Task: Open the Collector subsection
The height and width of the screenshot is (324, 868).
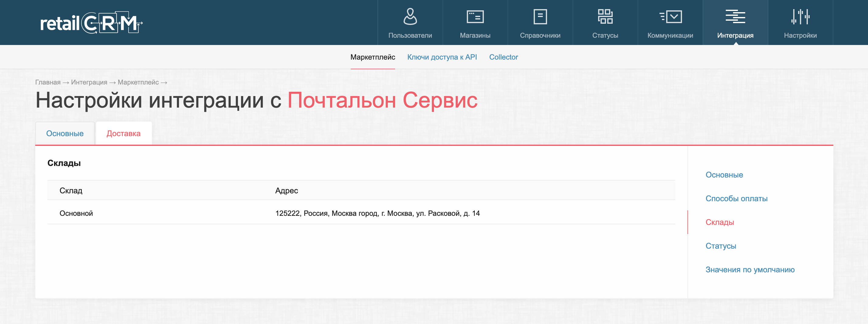Action: click(503, 57)
